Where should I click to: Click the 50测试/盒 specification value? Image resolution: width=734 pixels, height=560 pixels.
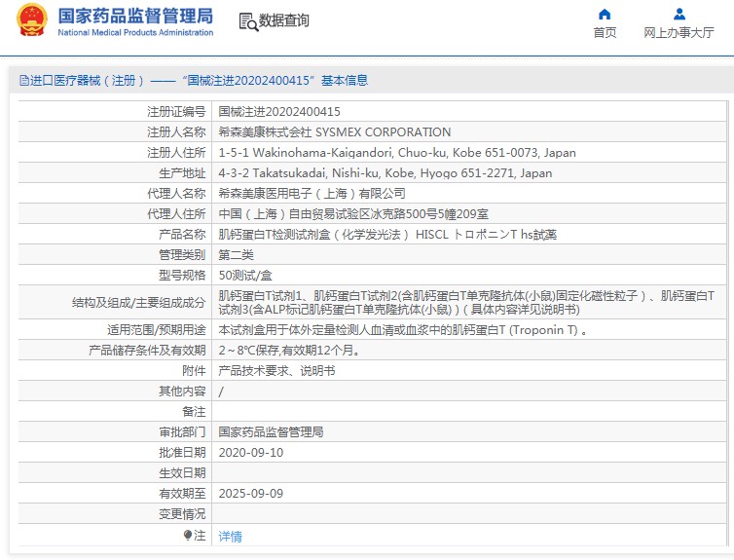coord(245,275)
